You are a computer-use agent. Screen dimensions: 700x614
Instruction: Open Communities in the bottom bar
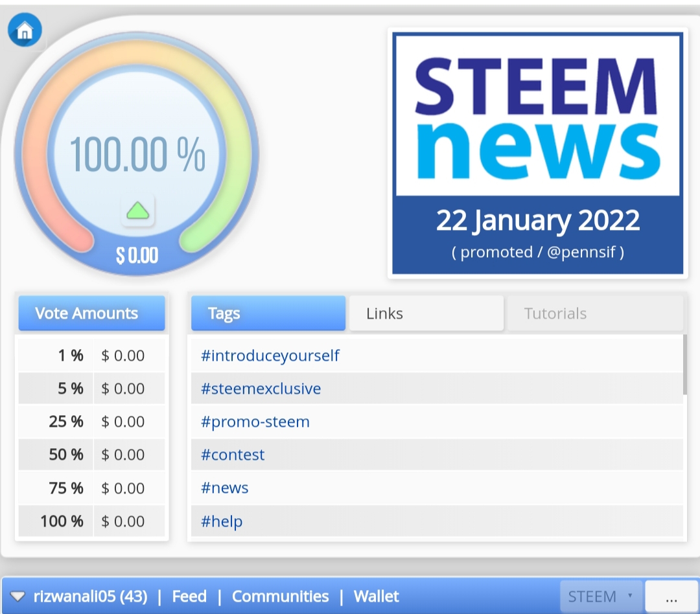[281, 596]
